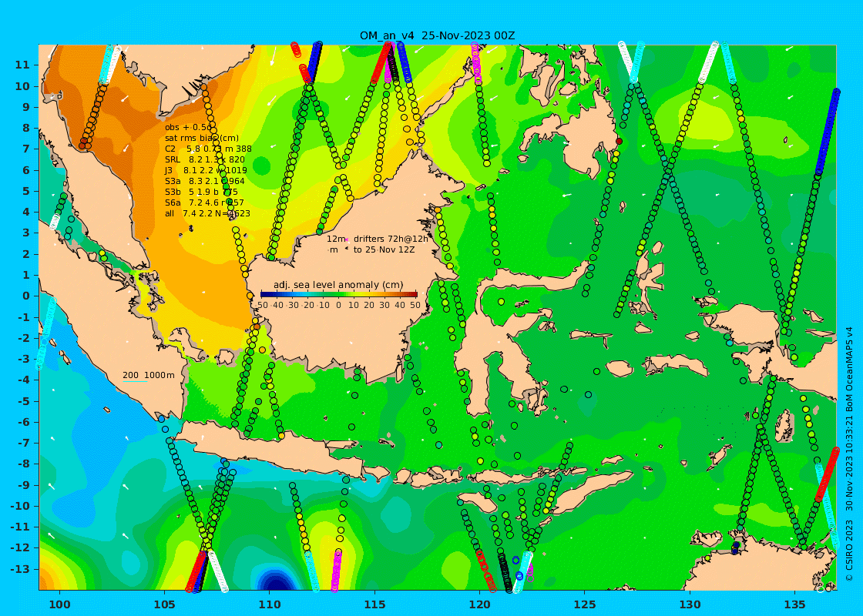Click the longitude tick label 130
Viewport: 863px width, 616px height.
tap(690, 605)
